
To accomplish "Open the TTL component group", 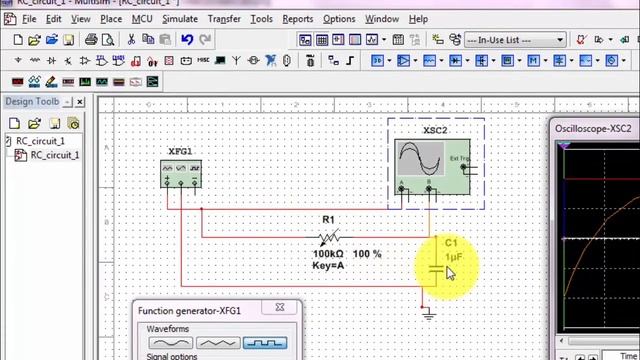I will pos(102,61).
